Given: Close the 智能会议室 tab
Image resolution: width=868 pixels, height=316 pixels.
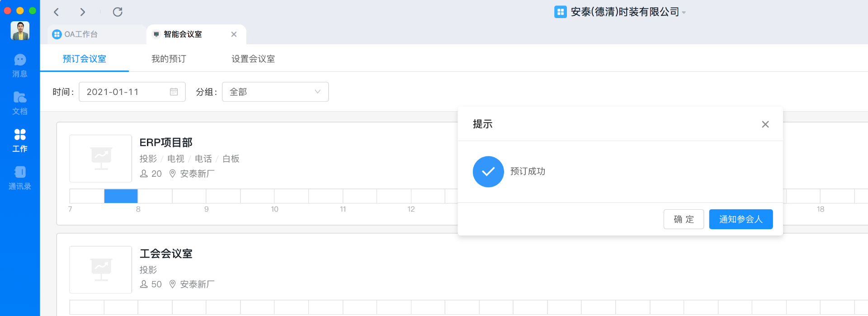Looking at the screenshot, I should (x=234, y=34).
